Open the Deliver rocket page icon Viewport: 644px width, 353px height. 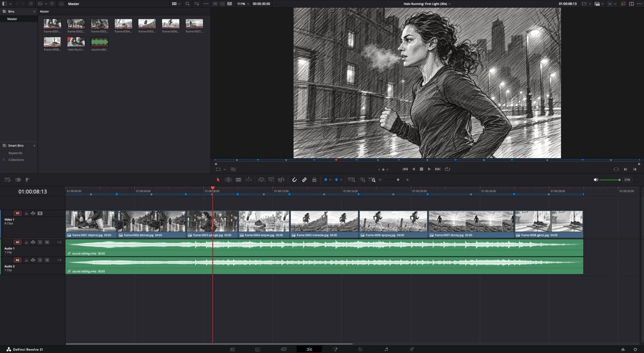[412, 349]
